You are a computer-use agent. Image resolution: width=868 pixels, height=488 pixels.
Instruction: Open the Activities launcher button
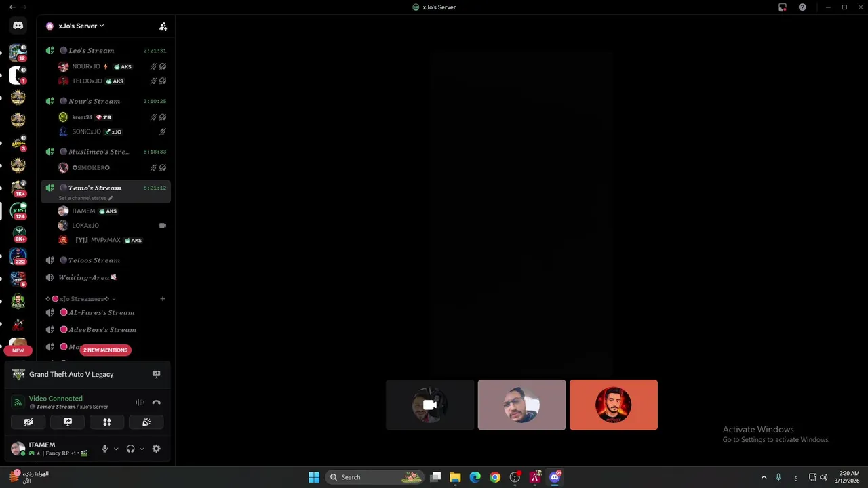(x=107, y=422)
